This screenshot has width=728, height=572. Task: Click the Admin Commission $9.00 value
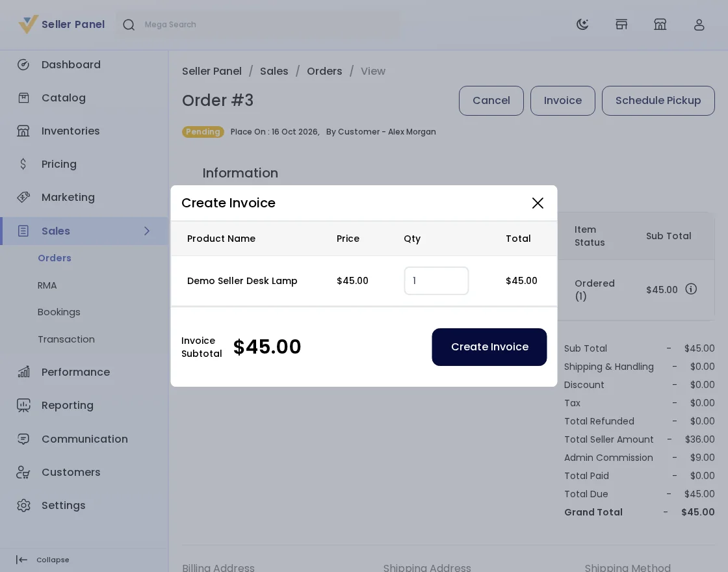pyautogui.click(x=703, y=458)
